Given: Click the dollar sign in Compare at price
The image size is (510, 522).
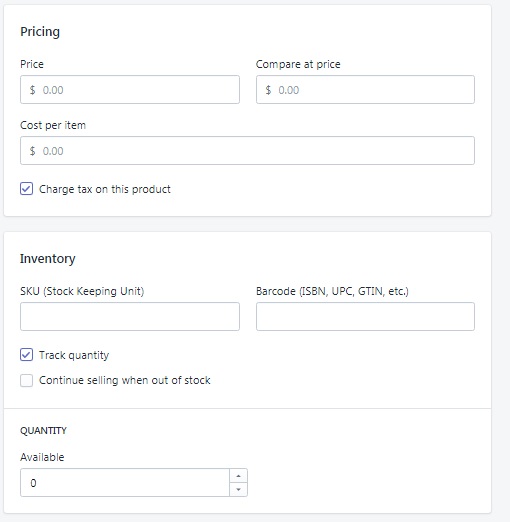Looking at the screenshot, I should pos(268,90).
